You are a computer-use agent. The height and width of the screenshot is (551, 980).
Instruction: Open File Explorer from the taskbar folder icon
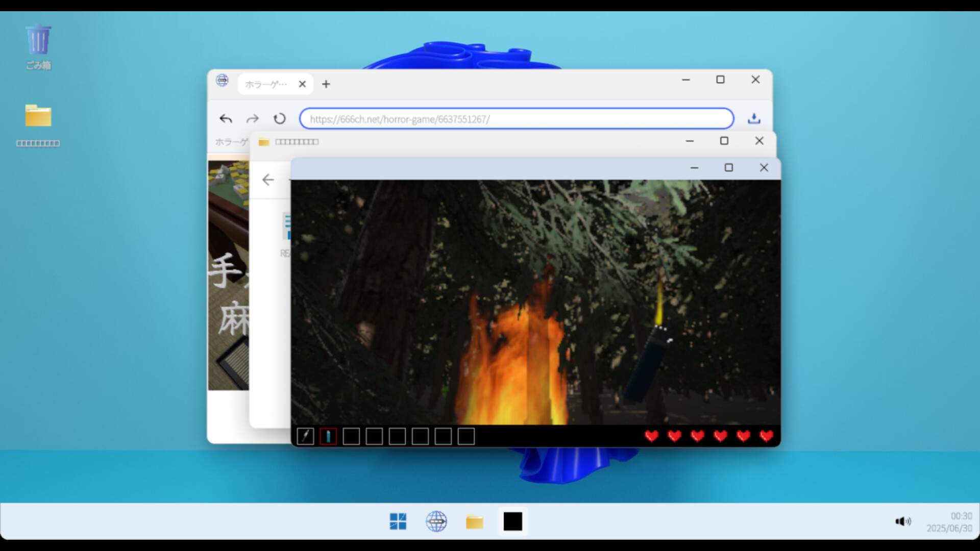click(x=474, y=521)
